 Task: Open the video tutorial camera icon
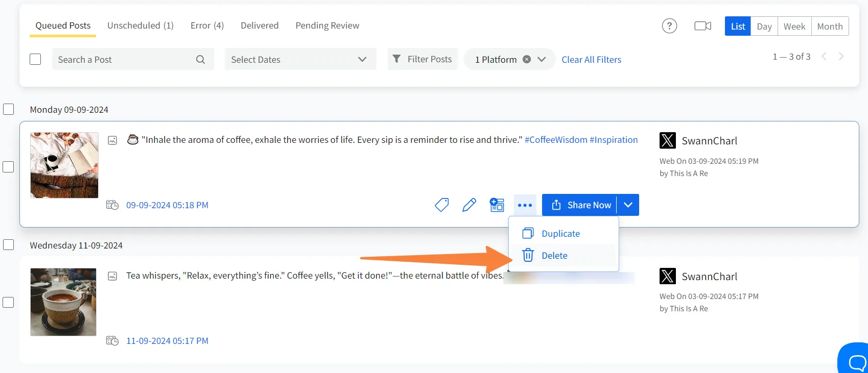coord(702,26)
